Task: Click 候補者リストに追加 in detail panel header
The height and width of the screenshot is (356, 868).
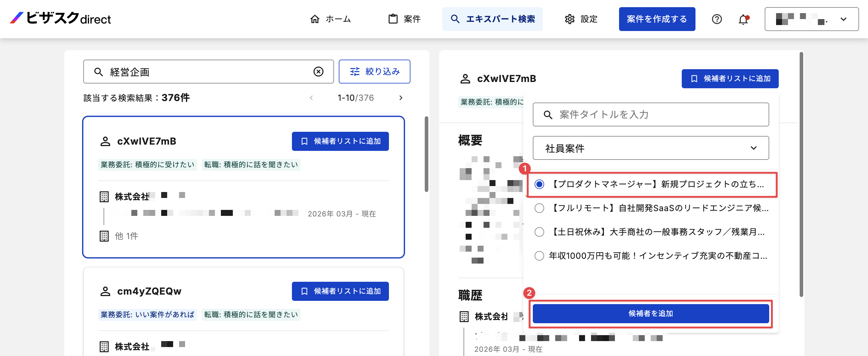Action: pos(730,79)
